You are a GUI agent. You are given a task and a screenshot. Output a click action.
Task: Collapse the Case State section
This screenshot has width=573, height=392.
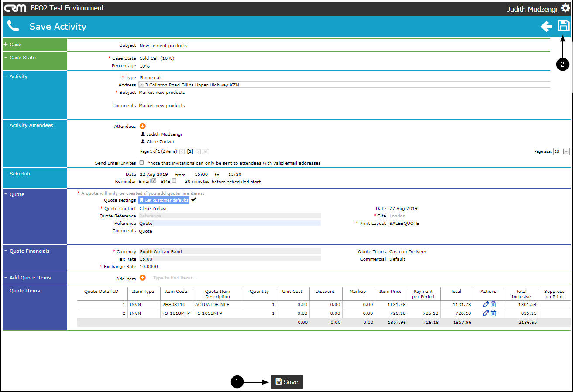6,58
